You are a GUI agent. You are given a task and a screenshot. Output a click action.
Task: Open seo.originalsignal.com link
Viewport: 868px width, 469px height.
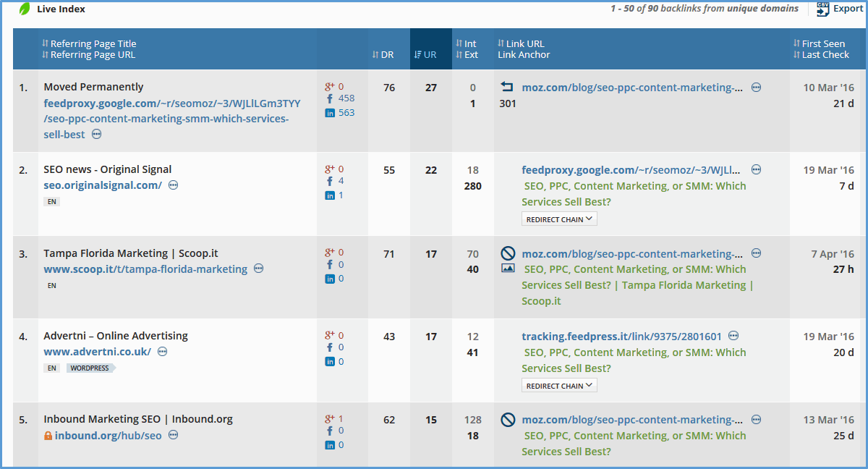point(103,185)
